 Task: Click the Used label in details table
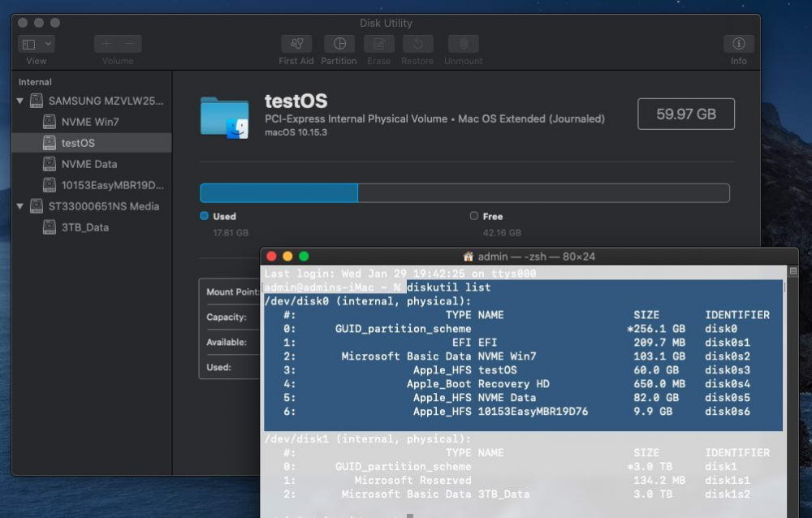[218, 367]
